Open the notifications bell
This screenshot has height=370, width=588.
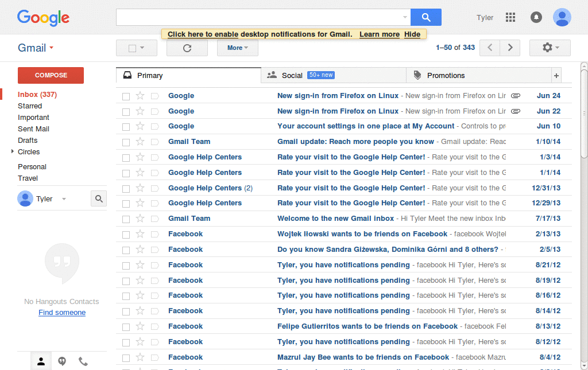536,17
